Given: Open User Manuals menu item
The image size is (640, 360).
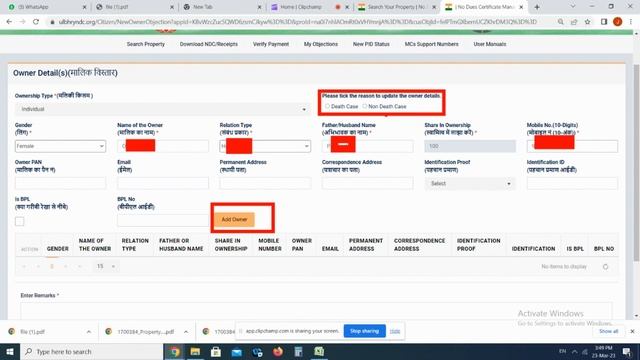Looking at the screenshot, I should point(490,44).
